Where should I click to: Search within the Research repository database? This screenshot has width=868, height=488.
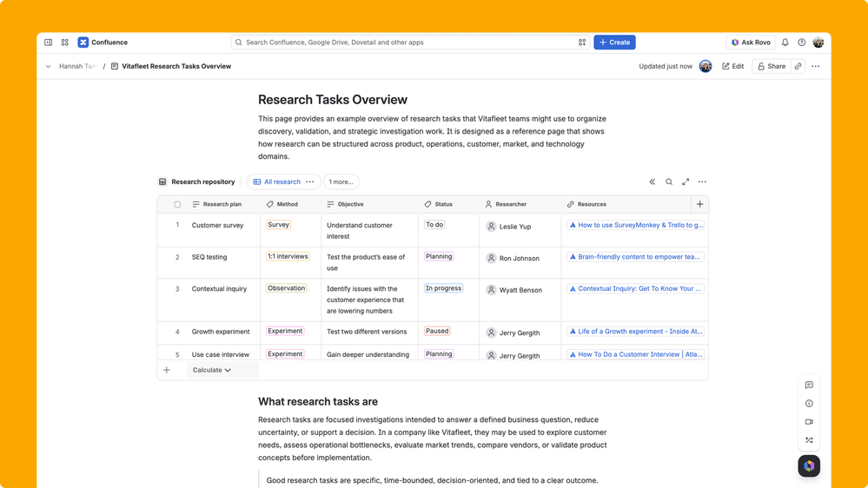click(x=669, y=181)
